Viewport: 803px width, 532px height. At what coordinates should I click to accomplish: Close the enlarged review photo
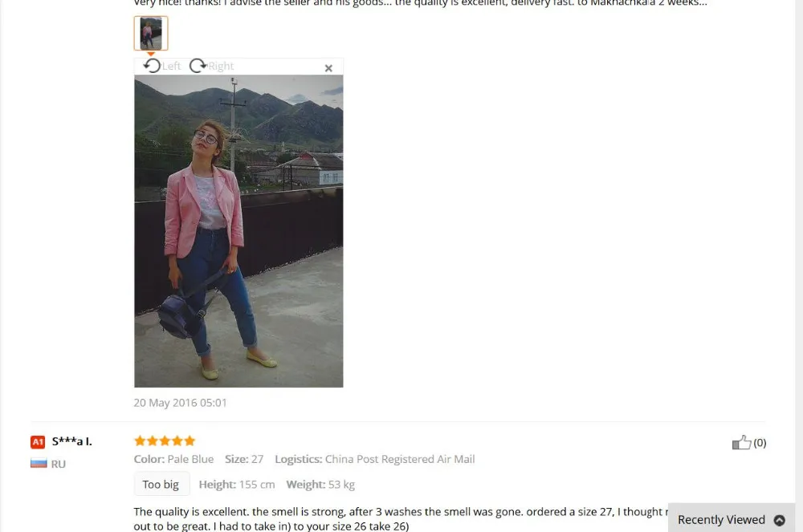[328, 68]
